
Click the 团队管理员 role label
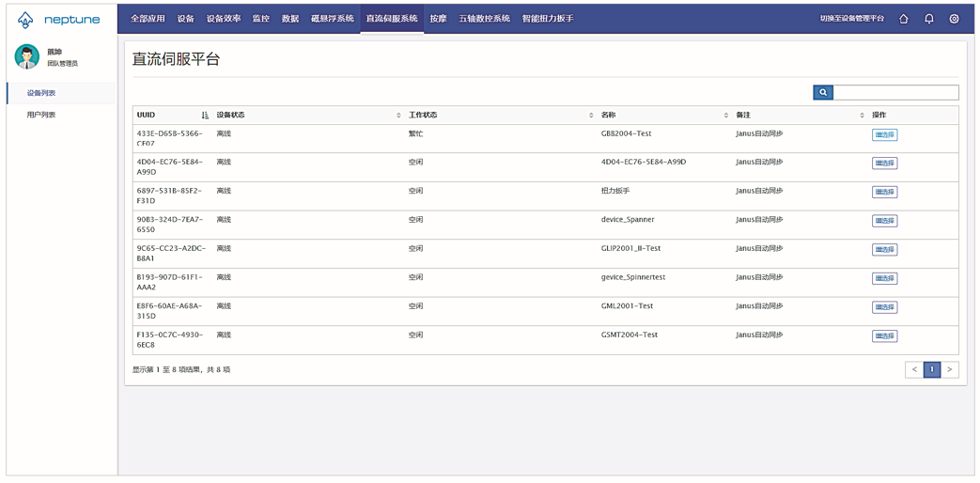click(63, 63)
